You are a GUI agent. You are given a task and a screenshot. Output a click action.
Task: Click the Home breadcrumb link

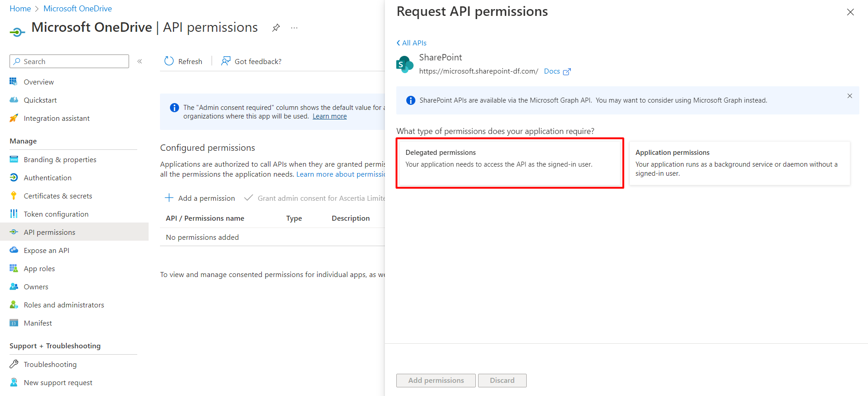[x=20, y=9]
